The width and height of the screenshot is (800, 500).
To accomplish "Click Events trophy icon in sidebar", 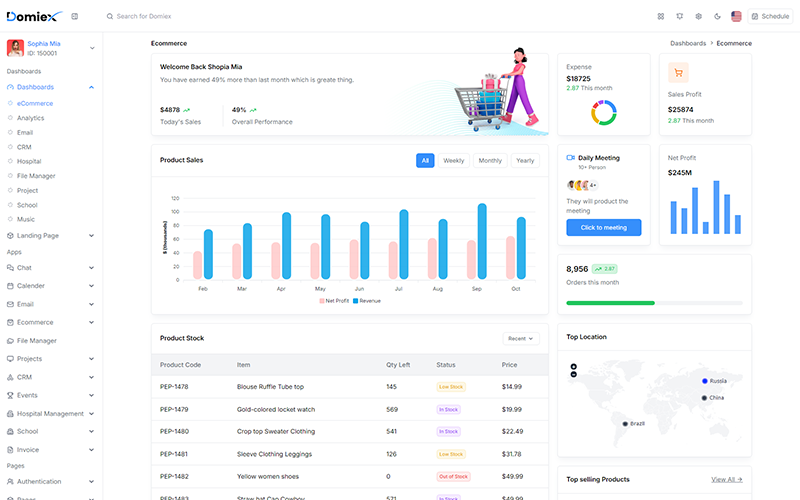I will (x=10, y=395).
